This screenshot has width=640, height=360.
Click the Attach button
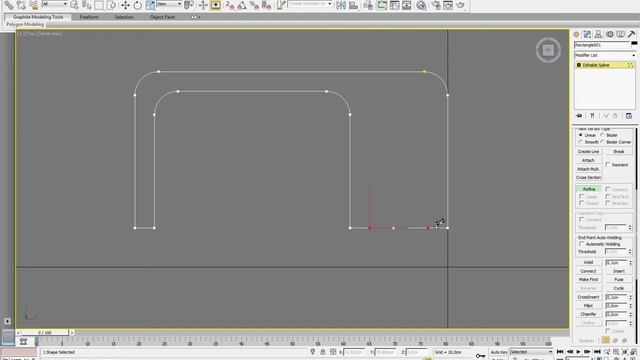[588, 160]
